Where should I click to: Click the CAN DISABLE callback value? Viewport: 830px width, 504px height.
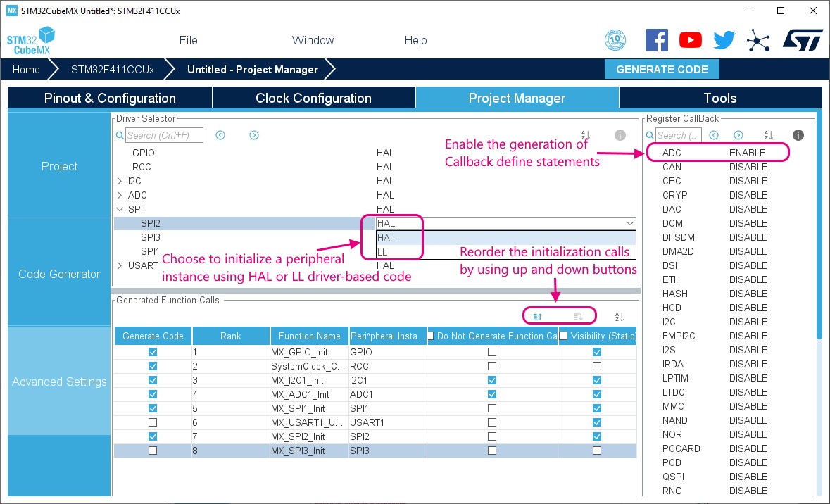pyautogui.click(x=748, y=167)
